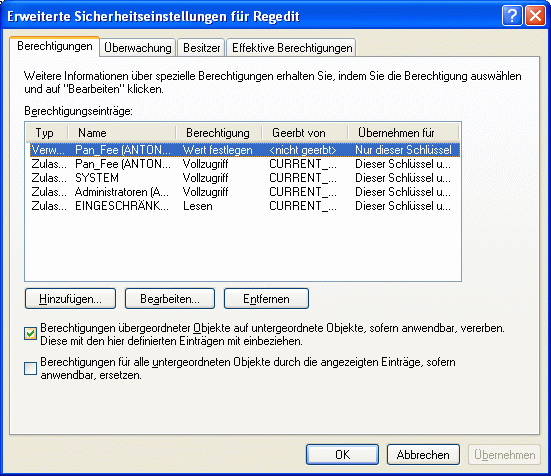Click the Entfernen button
The image size is (551, 476).
click(266, 299)
